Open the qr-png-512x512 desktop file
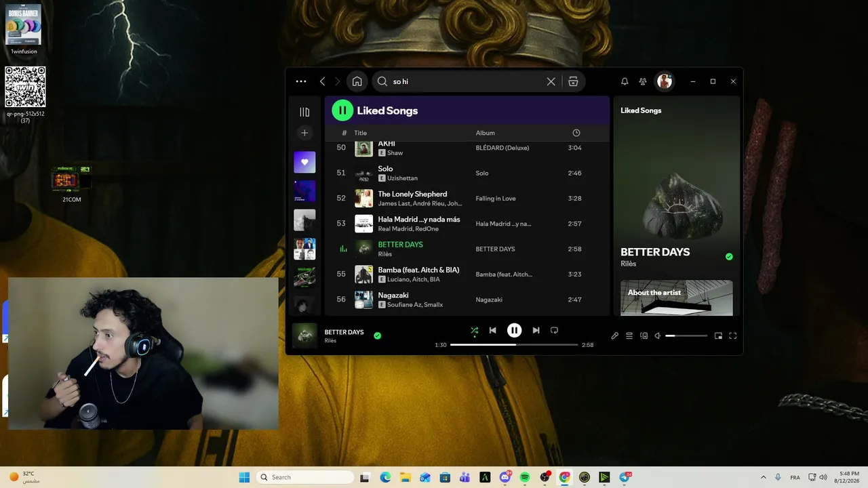The width and height of the screenshot is (868, 488). (x=25, y=95)
